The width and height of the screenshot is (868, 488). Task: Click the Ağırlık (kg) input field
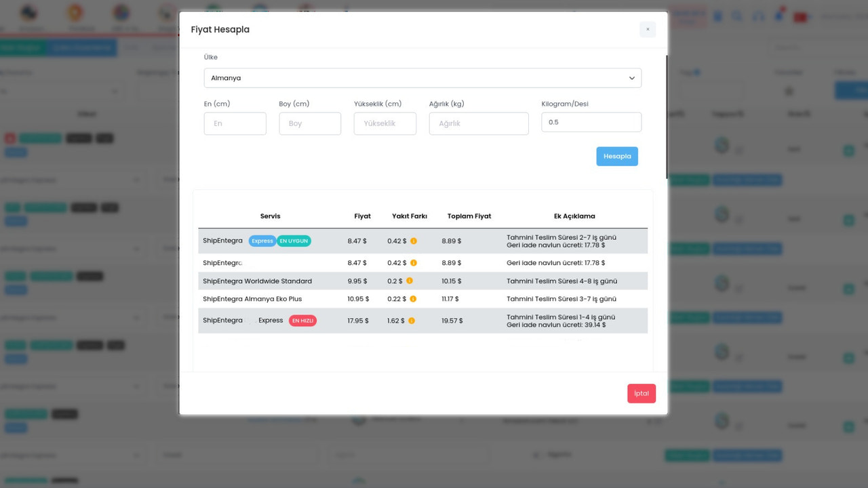click(x=479, y=123)
